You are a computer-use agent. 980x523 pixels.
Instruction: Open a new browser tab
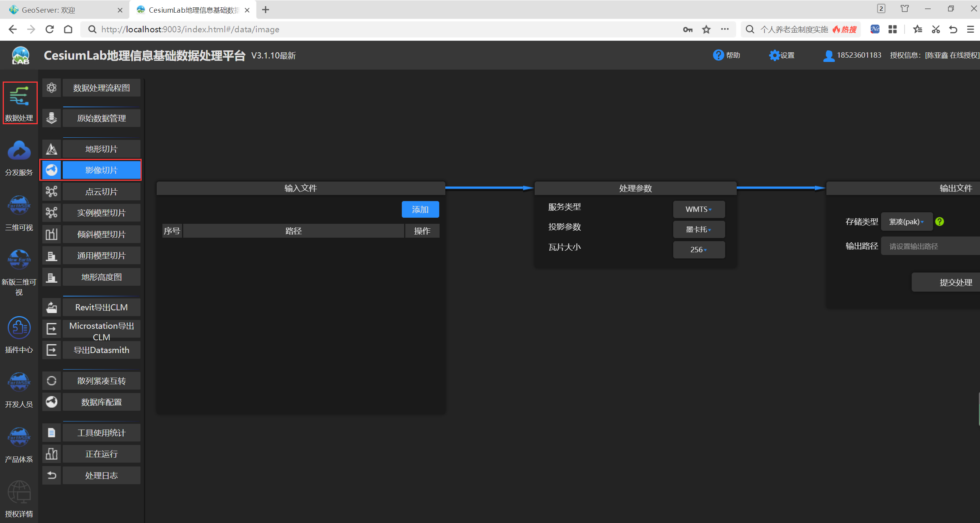[x=266, y=10]
